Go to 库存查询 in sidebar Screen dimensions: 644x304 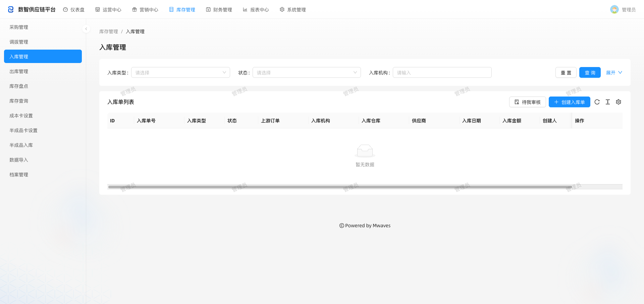pos(43,101)
